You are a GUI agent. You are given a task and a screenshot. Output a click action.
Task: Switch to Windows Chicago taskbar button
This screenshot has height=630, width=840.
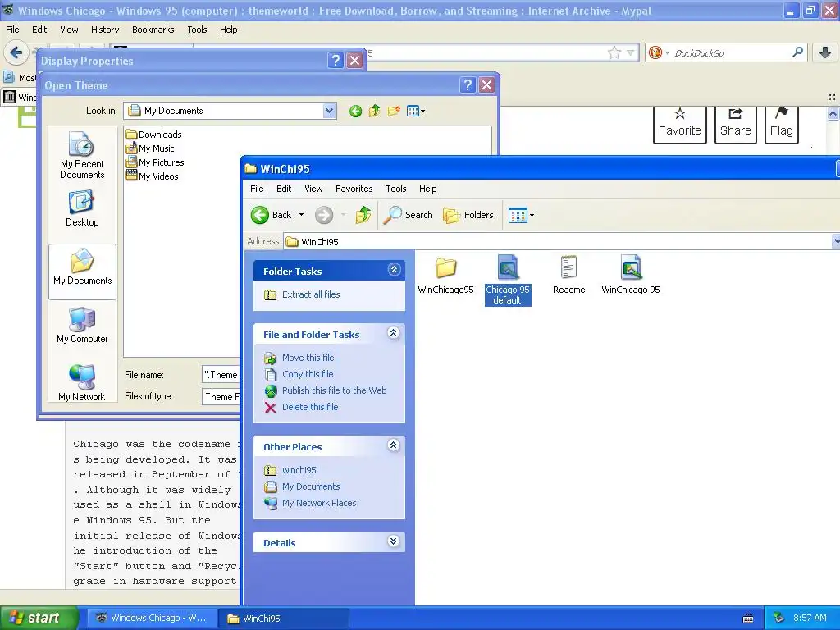click(153, 619)
